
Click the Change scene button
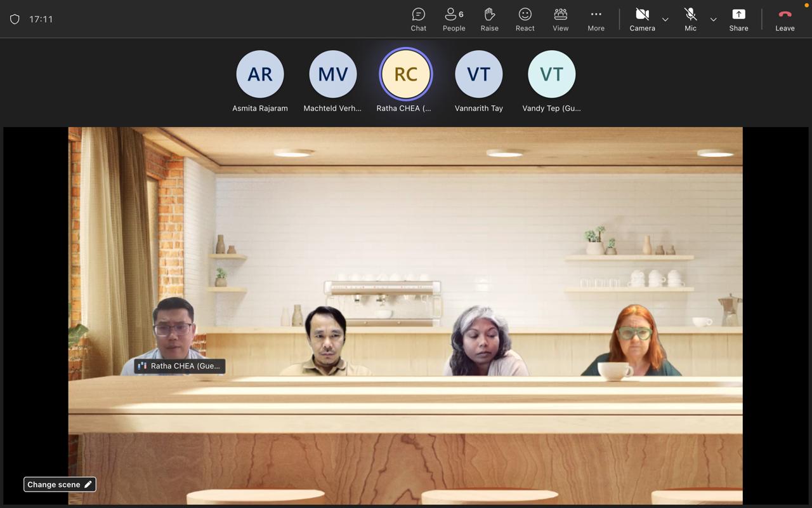pyautogui.click(x=60, y=485)
